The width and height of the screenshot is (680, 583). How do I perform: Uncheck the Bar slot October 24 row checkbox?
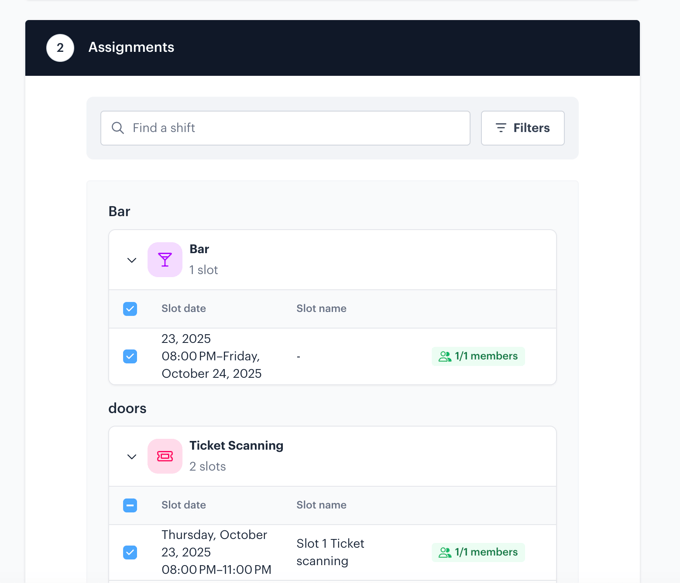point(130,356)
